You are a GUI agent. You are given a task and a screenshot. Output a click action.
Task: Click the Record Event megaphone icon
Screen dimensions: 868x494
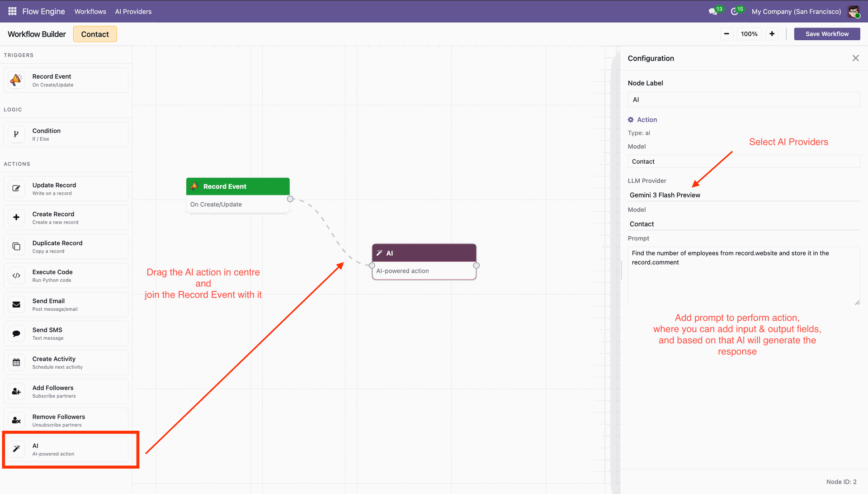coord(16,80)
